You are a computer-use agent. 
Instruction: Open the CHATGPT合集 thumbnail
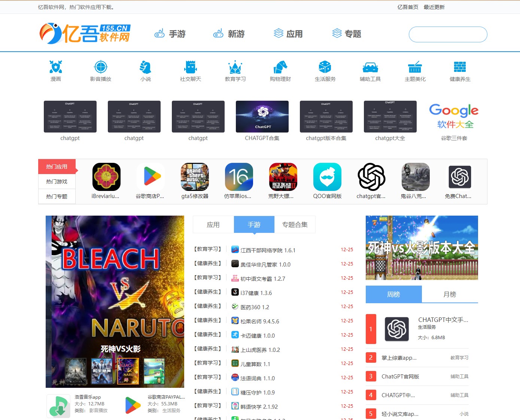click(262, 116)
